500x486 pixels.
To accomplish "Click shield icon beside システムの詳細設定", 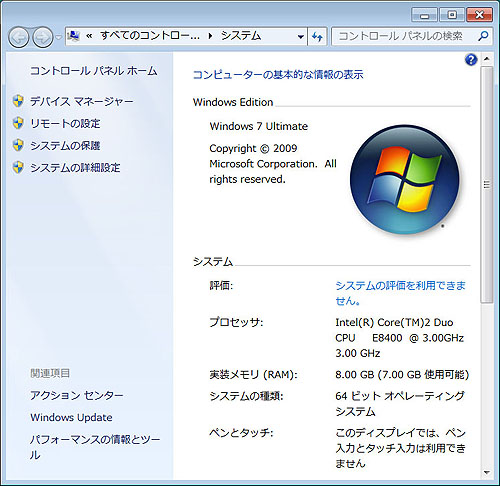I will (18, 167).
